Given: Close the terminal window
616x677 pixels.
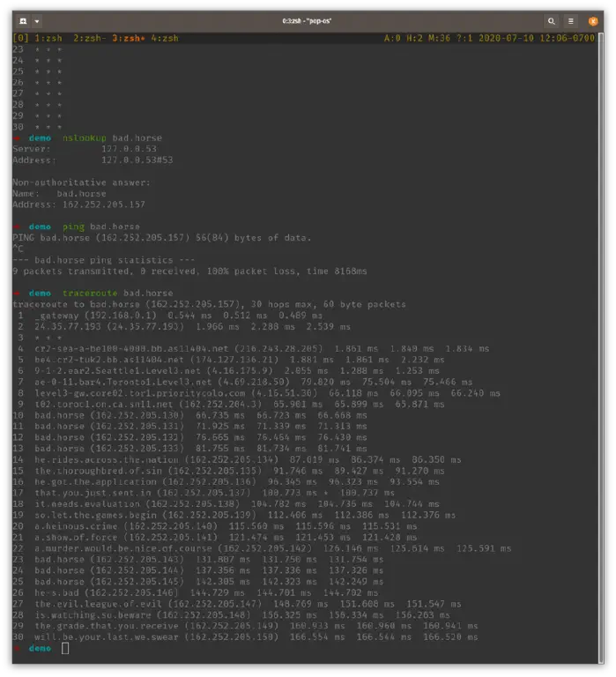Looking at the screenshot, I should click(593, 21).
